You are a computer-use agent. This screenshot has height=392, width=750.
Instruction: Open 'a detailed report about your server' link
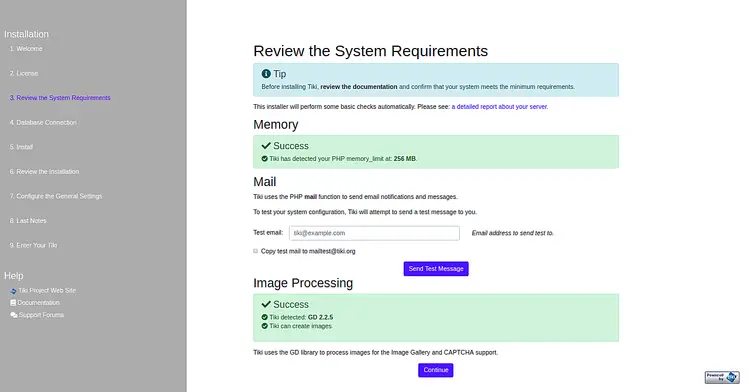click(500, 107)
